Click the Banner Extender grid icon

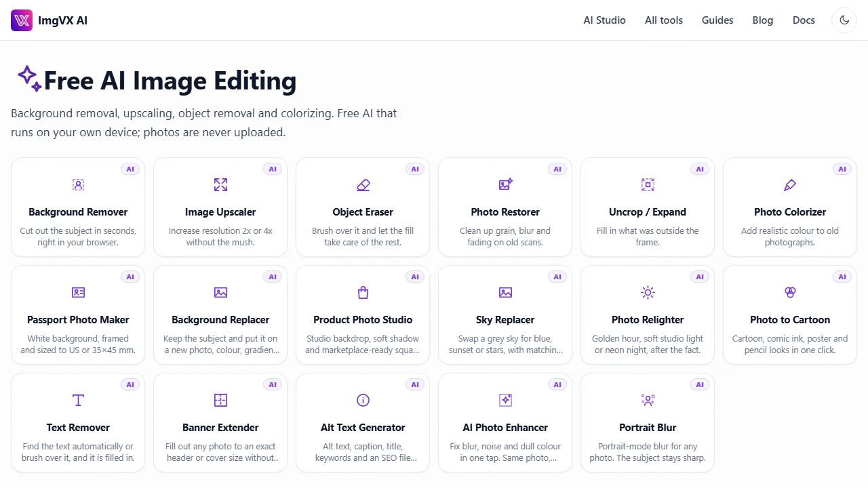[x=220, y=401]
